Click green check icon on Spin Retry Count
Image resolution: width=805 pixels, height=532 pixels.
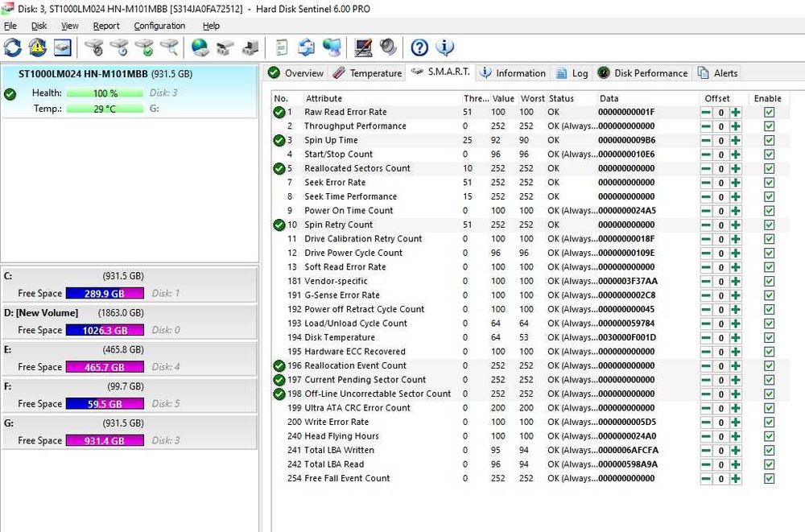coord(279,225)
